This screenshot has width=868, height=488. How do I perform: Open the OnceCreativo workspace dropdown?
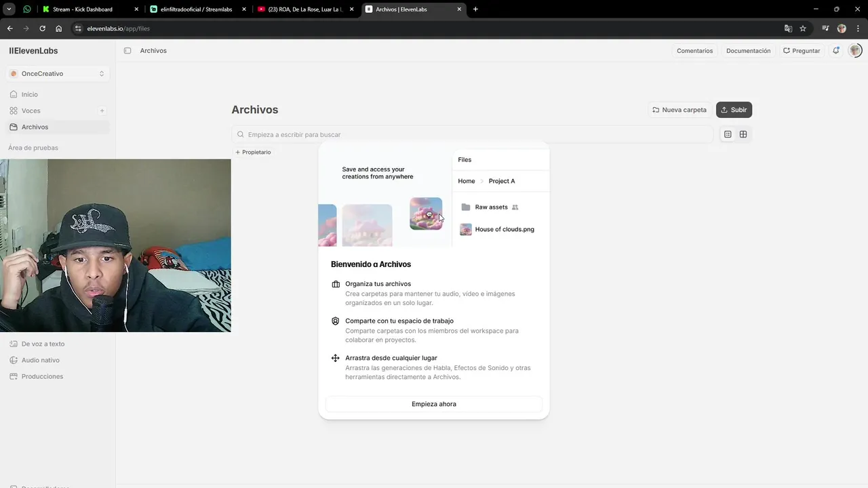click(58, 73)
